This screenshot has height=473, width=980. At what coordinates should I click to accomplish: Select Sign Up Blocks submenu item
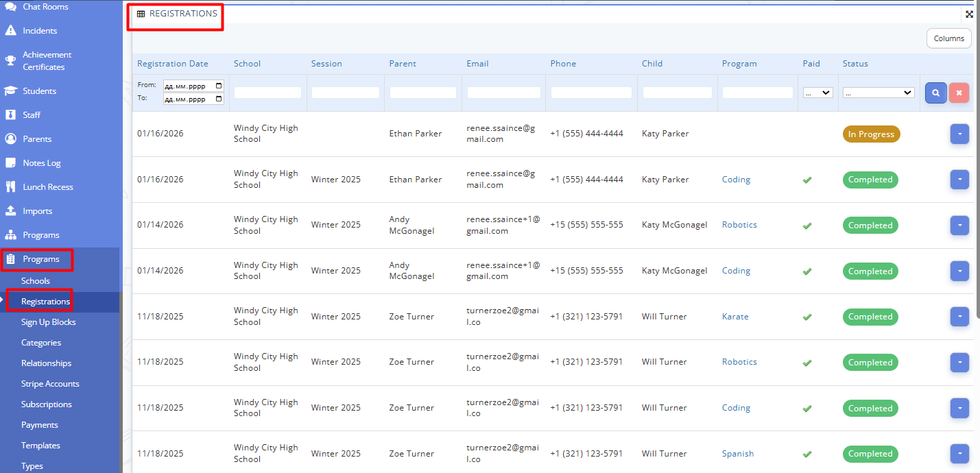point(48,322)
